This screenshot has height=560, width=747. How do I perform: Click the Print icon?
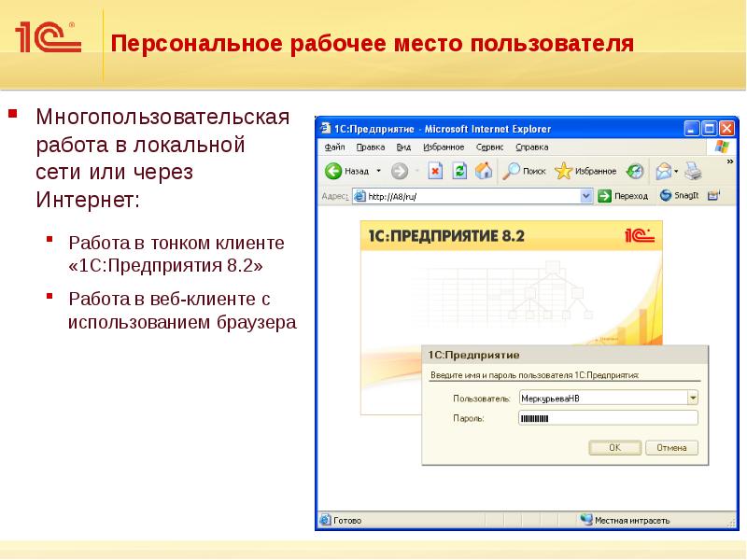click(692, 171)
